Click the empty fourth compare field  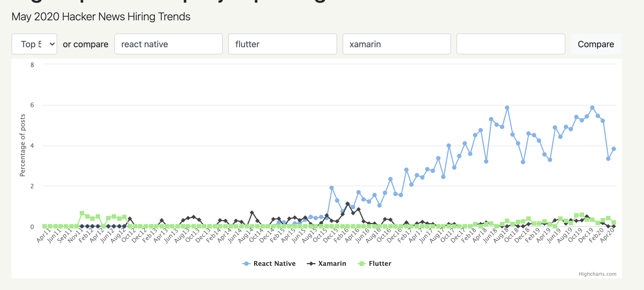(x=511, y=44)
